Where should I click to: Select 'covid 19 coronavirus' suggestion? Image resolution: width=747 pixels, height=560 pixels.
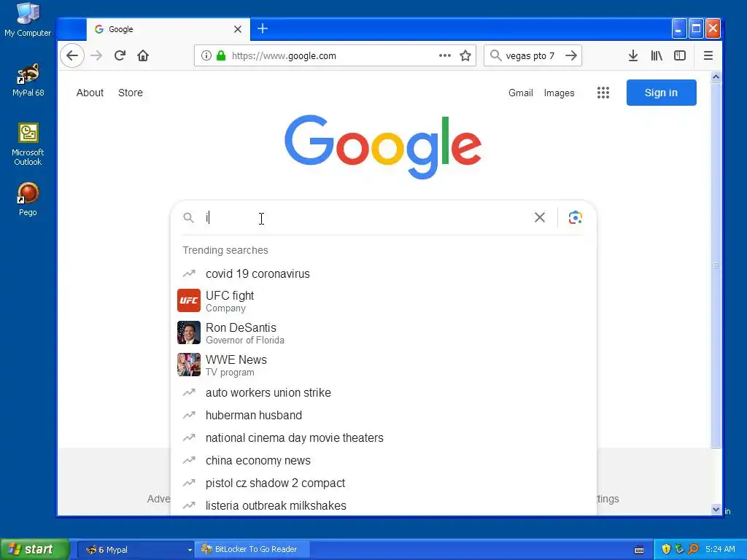(x=383, y=274)
